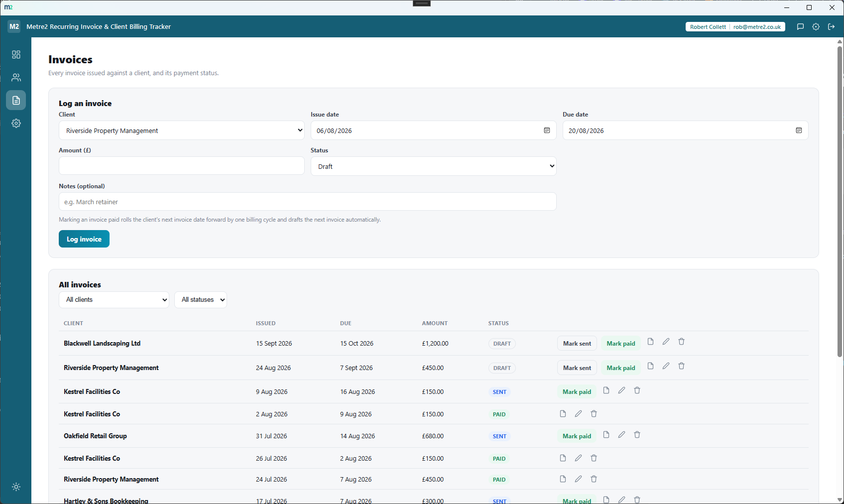Open the Clients sidebar icon
Viewport: 844px width, 504px height.
16,77
